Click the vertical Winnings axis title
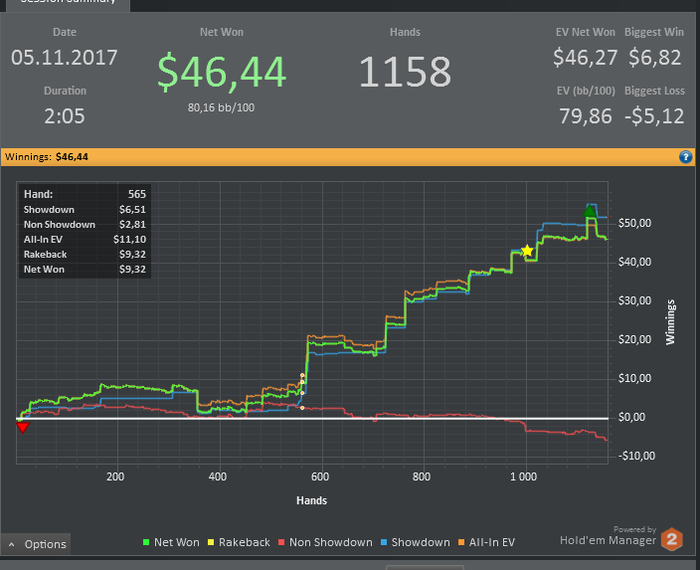This screenshot has height=570, width=700. point(670,322)
